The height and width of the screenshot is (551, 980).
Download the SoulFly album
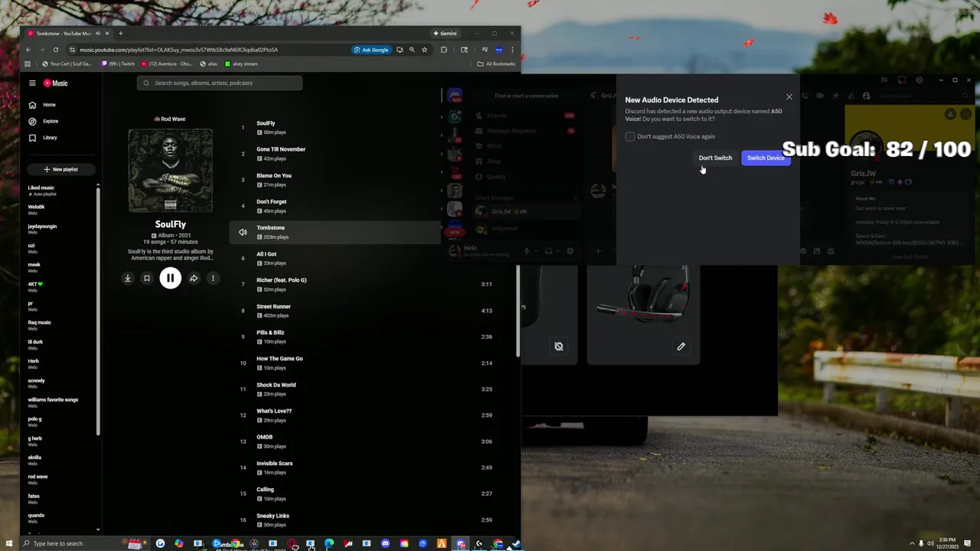pos(128,279)
